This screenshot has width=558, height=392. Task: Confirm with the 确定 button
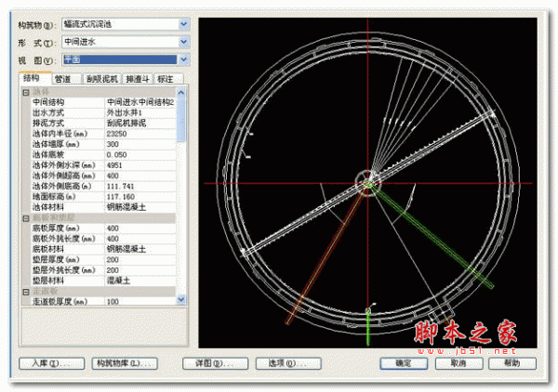403,361
